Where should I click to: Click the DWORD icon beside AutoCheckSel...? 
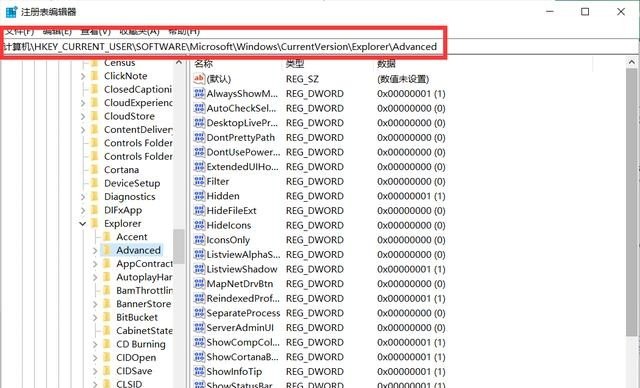pos(199,108)
